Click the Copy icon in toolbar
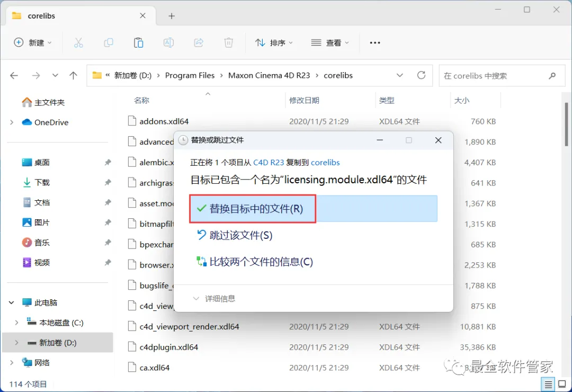The height and width of the screenshot is (392, 572). point(109,43)
